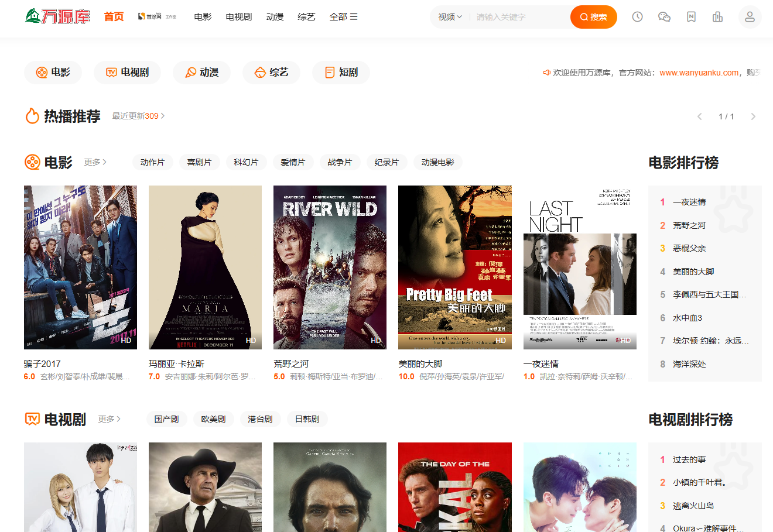Screen dimensions: 773x532
Task: Filter movies by 战争片
Action: (x=340, y=162)
